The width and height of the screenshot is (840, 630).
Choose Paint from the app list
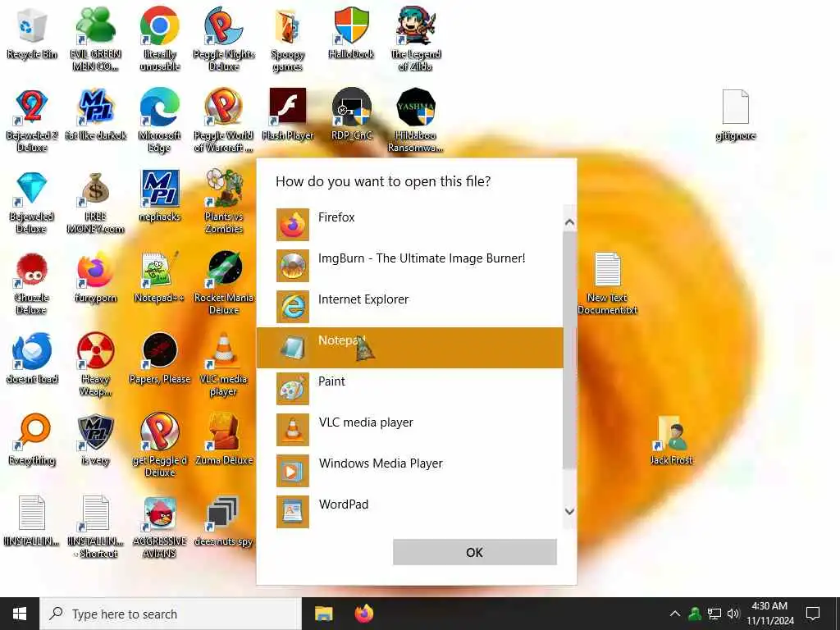coord(410,388)
